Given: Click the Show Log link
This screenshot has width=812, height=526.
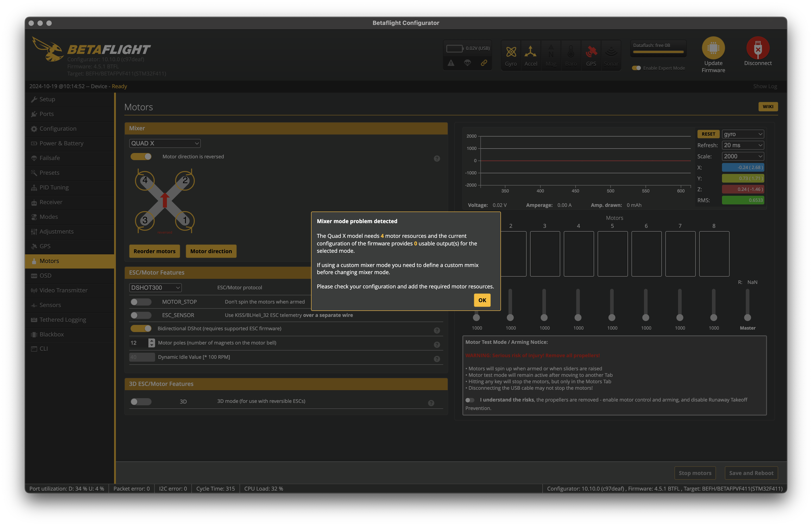Looking at the screenshot, I should tap(765, 86).
